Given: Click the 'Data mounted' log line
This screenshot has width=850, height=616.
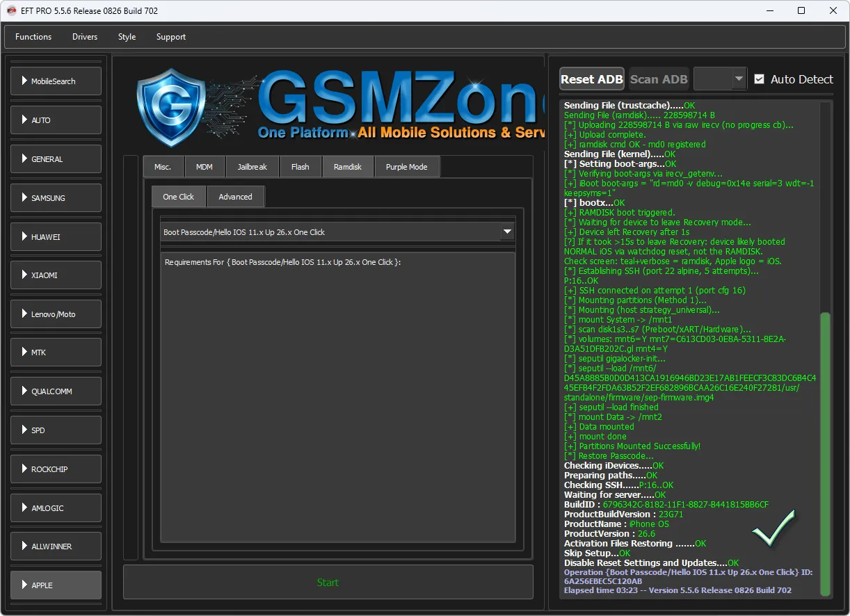Looking at the screenshot, I should [599, 427].
